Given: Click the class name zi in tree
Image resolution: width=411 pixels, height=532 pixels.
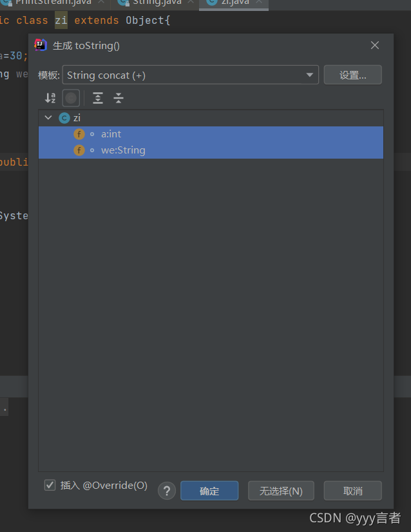Looking at the screenshot, I should tap(77, 118).
